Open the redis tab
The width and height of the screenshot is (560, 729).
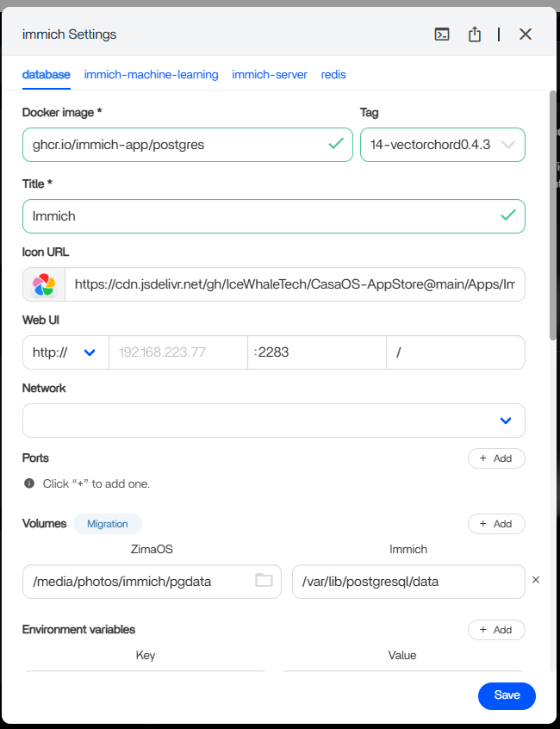pos(333,74)
